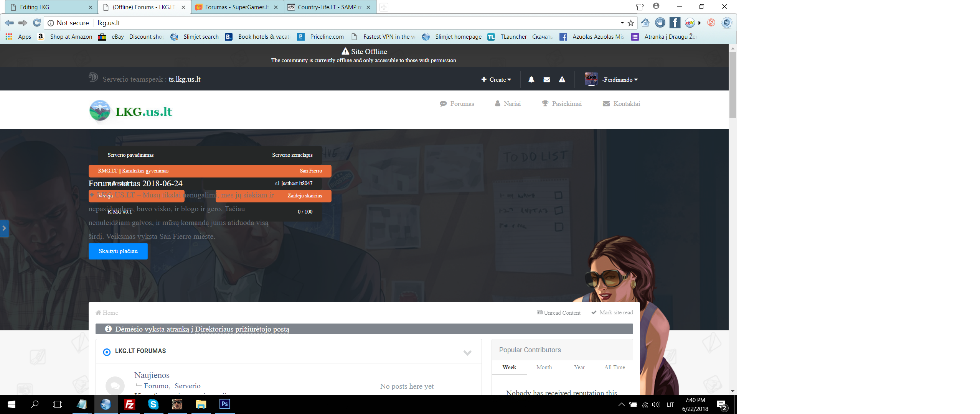
Task: Select the Year contributors tab
Action: [579, 367]
